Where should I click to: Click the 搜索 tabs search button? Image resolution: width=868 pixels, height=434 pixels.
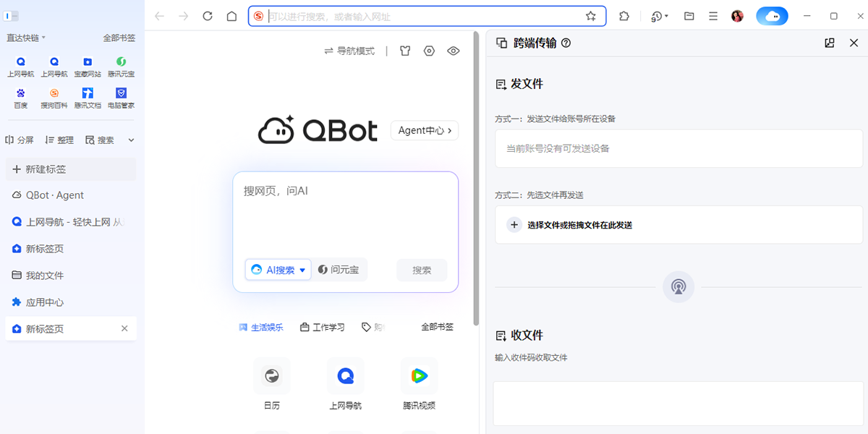coord(100,140)
